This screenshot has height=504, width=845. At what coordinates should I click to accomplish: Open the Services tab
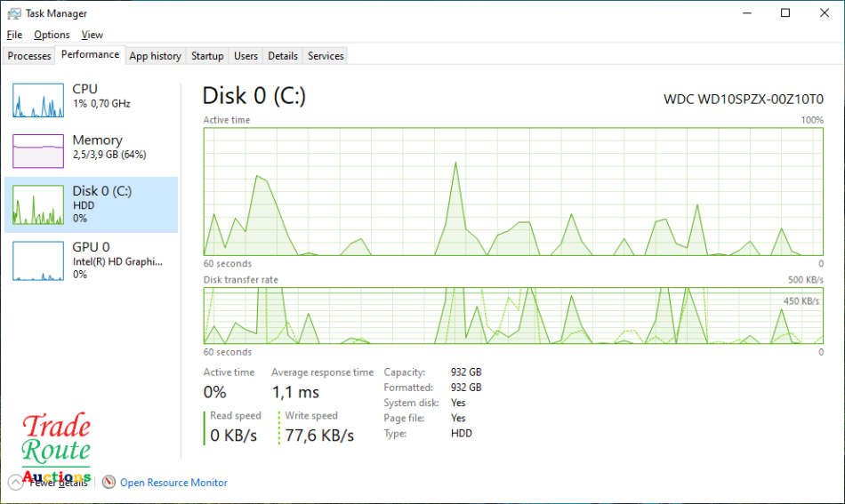(x=326, y=56)
